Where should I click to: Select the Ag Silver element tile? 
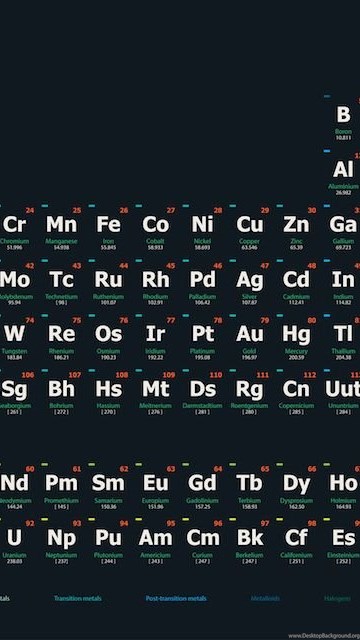249,284
